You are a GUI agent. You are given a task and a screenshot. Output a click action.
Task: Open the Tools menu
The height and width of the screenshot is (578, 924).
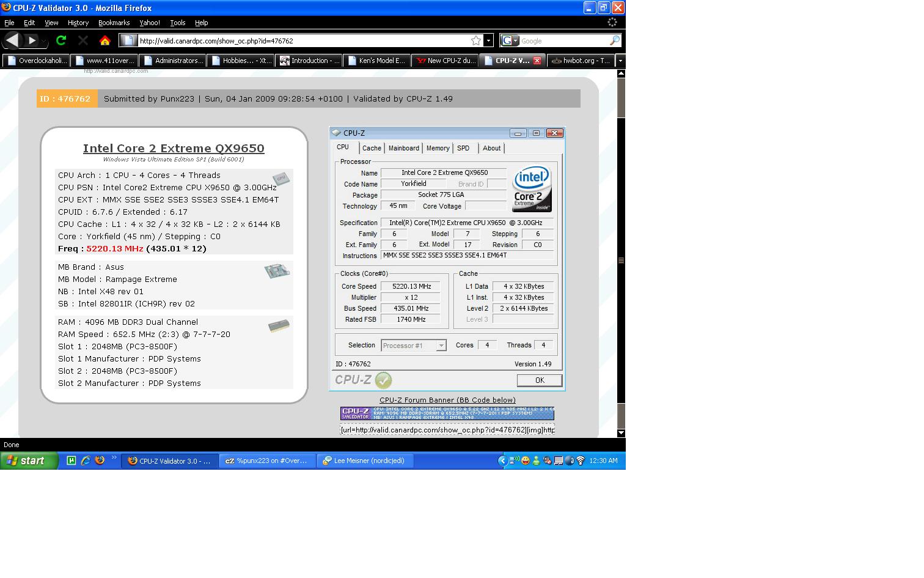(178, 23)
